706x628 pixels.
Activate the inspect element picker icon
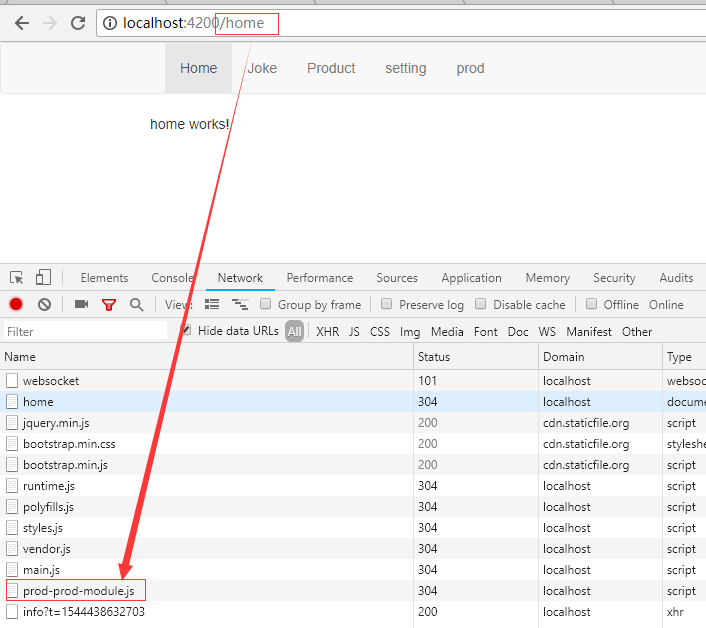[17, 278]
